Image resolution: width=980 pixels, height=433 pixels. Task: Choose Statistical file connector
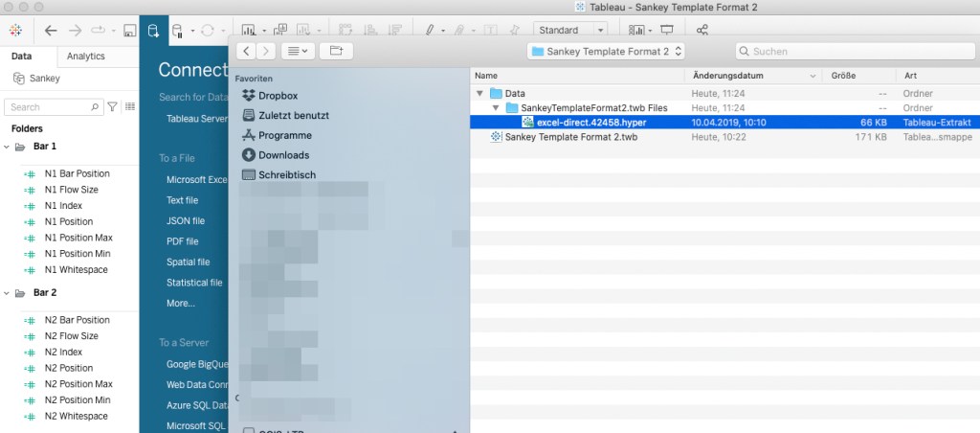coord(193,283)
